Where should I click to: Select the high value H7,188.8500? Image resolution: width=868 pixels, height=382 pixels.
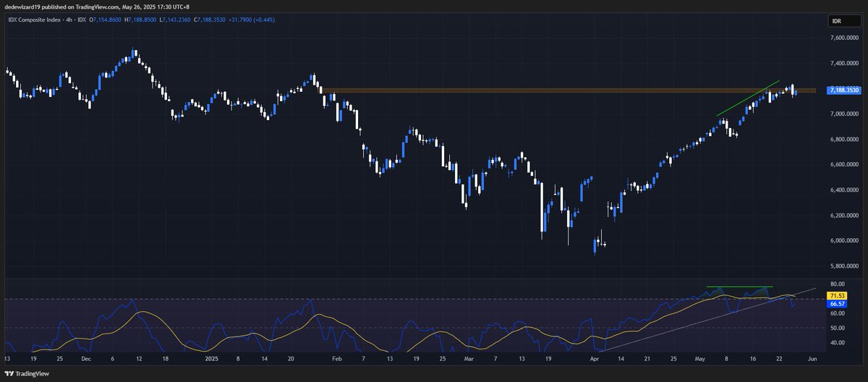coord(139,20)
